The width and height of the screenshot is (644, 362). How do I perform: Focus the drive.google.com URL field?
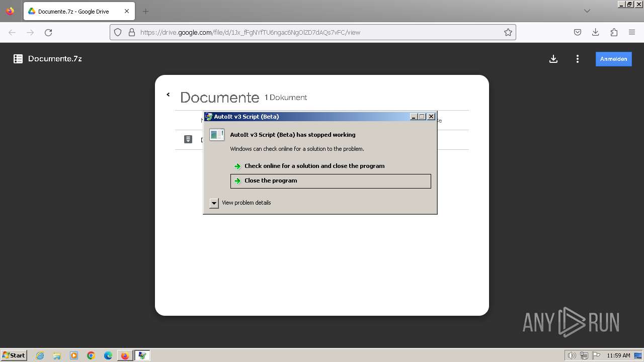click(312, 32)
